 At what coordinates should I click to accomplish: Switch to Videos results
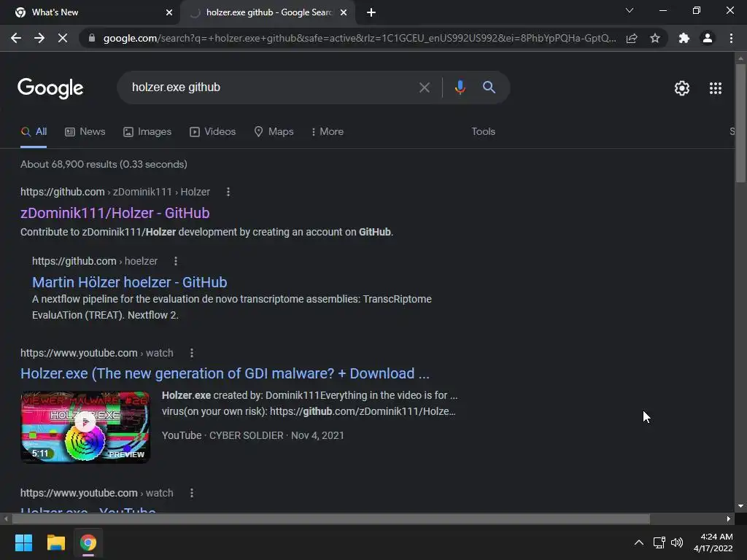[x=212, y=131]
